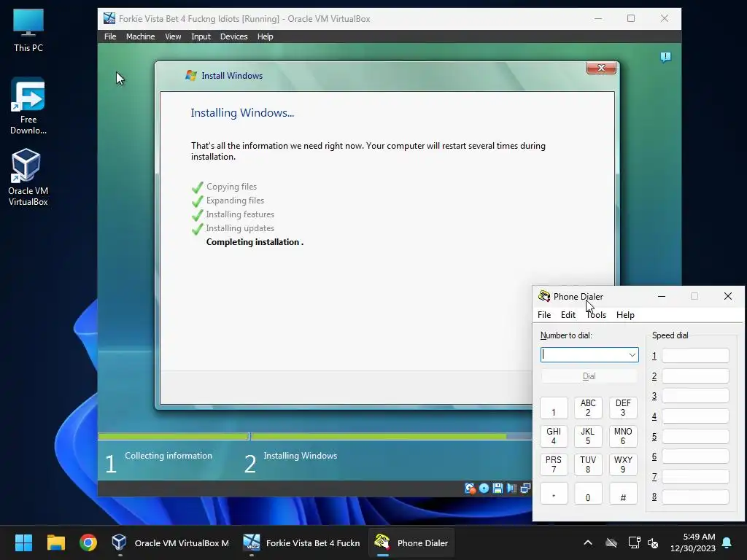Click Speed dial slot 8
The image size is (747, 560).
point(695,497)
